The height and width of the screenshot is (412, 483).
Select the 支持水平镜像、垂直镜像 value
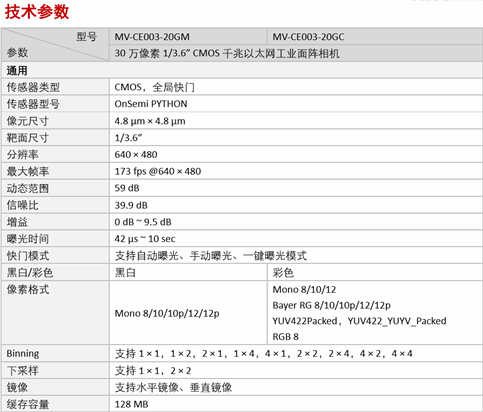coord(173,387)
